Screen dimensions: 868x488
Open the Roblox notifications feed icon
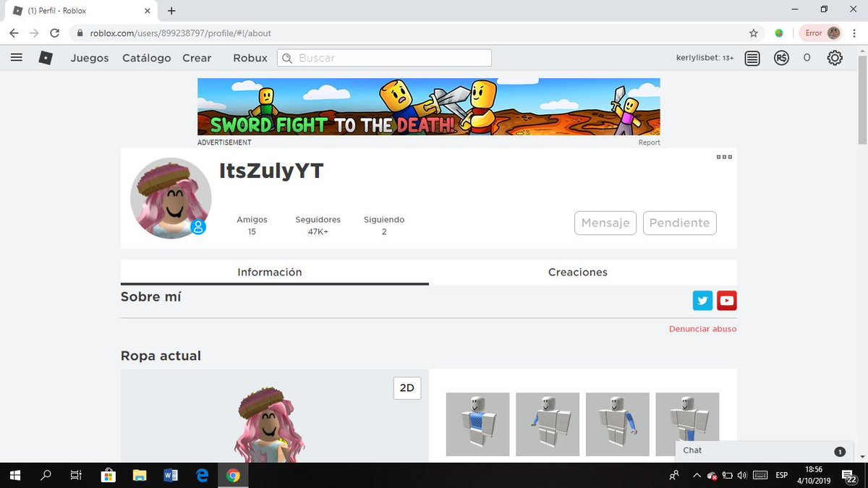point(752,59)
